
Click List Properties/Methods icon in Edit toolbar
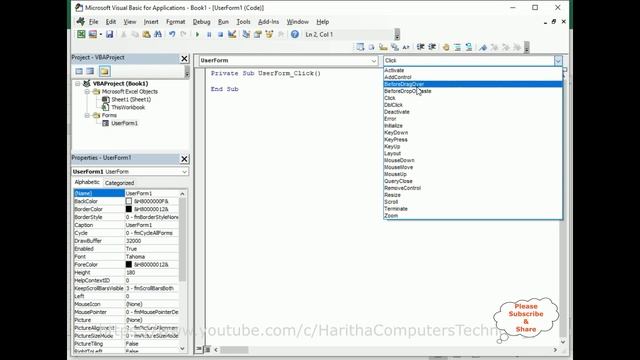pyautogui.click(x=360, y=47)
